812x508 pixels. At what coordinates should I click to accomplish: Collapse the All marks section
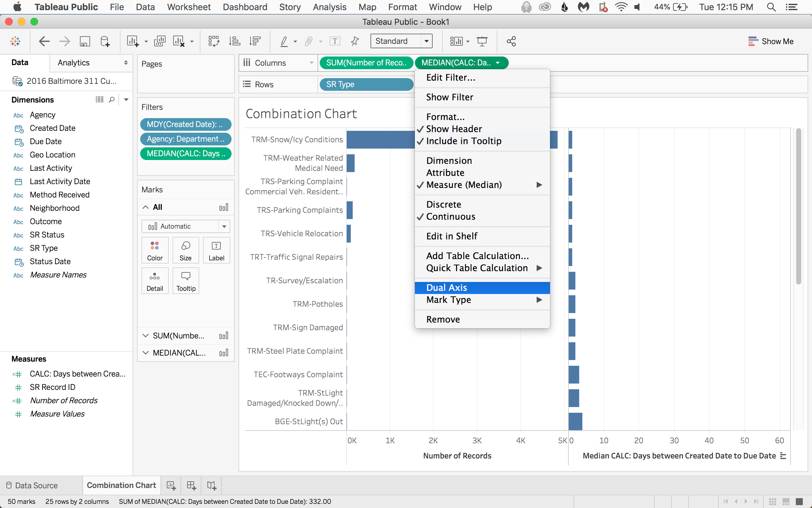(x=146, y=207)
